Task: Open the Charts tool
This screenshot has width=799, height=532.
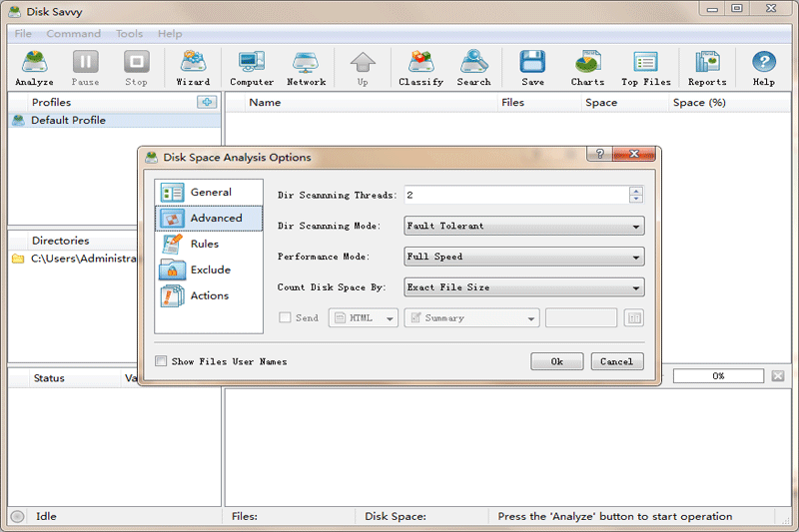Action: point(587,68)
